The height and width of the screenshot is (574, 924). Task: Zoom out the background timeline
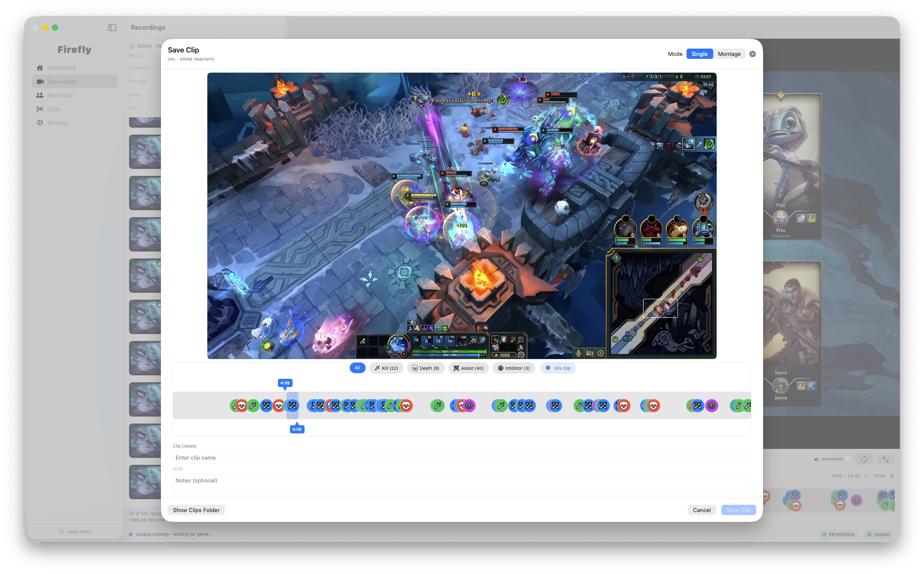(x=866, y=476)
